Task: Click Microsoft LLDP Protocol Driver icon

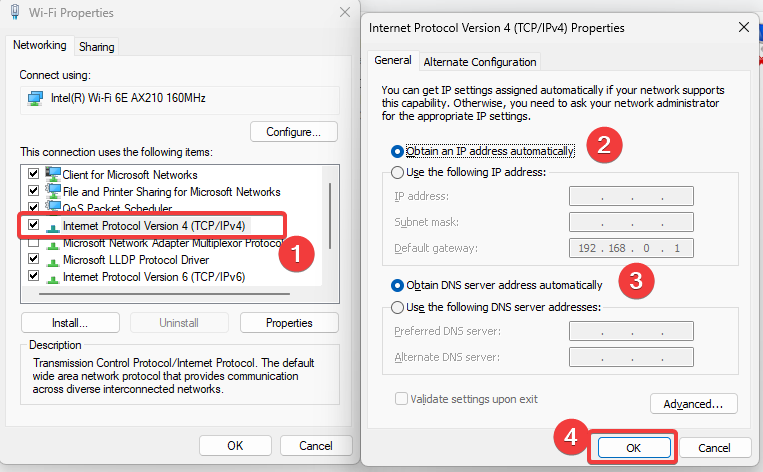Action: pos(53,261)
